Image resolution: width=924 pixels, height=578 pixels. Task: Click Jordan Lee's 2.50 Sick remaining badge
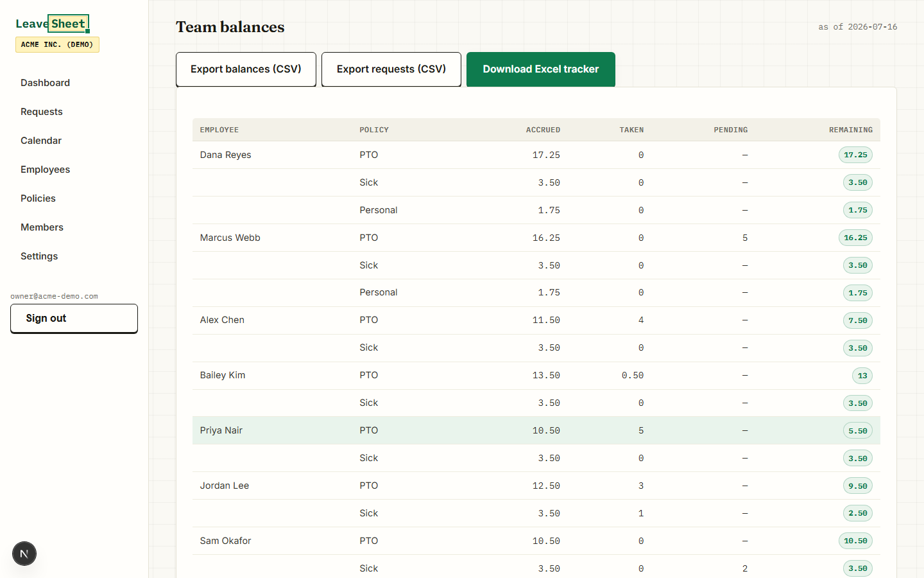(x=858, y=513)
